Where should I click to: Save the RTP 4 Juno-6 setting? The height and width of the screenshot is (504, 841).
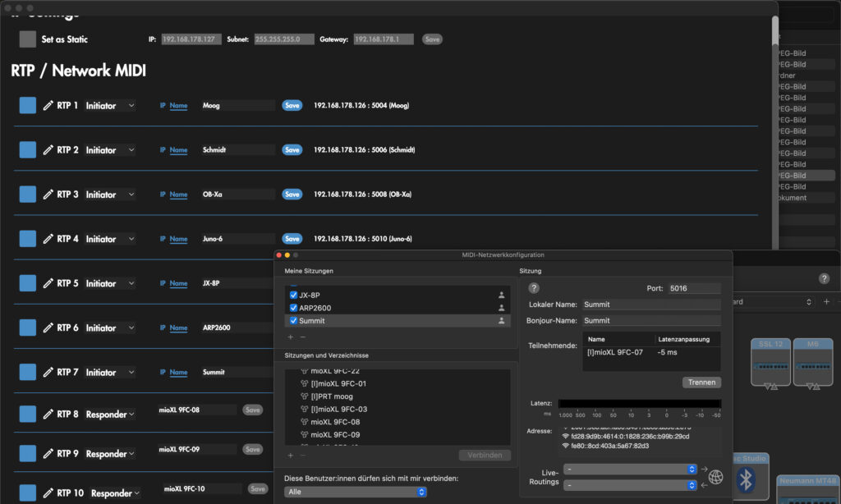coord(292,239)
